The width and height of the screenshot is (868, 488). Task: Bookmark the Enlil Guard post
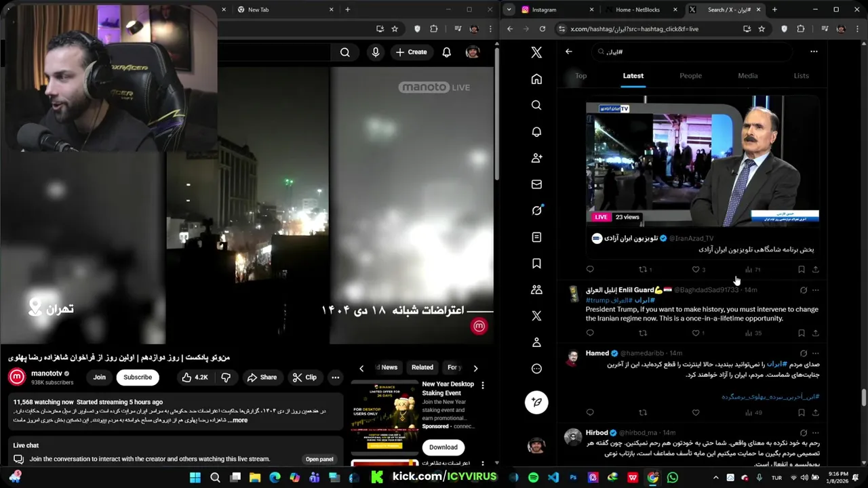[x=802, y=333]
